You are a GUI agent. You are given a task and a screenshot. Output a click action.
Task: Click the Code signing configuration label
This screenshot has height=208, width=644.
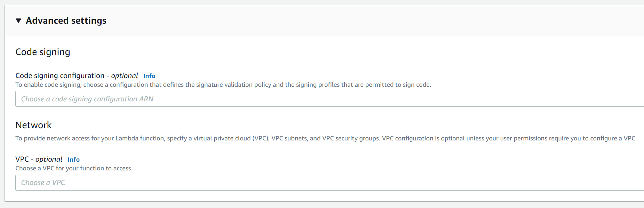click(60, 76)
